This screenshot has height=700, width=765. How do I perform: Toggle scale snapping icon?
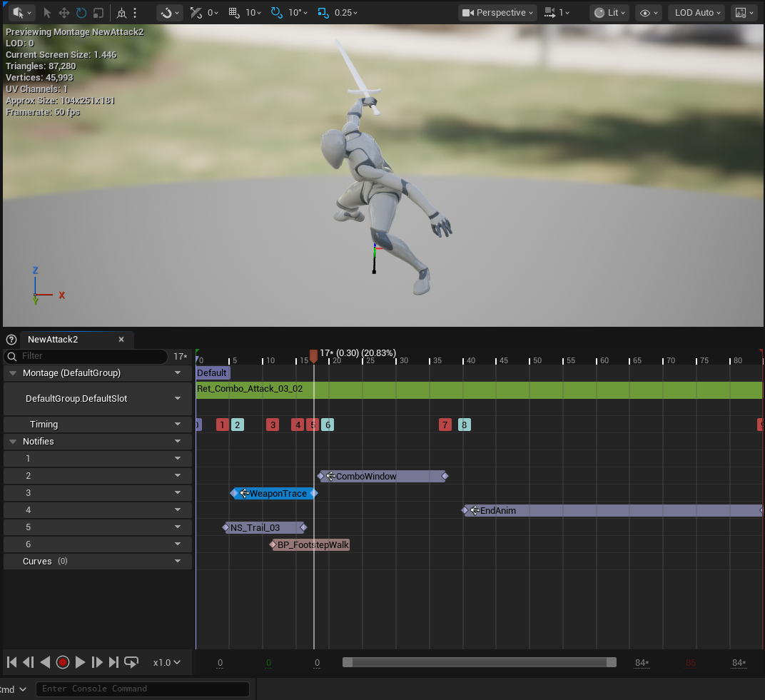(x=323, y=13)
